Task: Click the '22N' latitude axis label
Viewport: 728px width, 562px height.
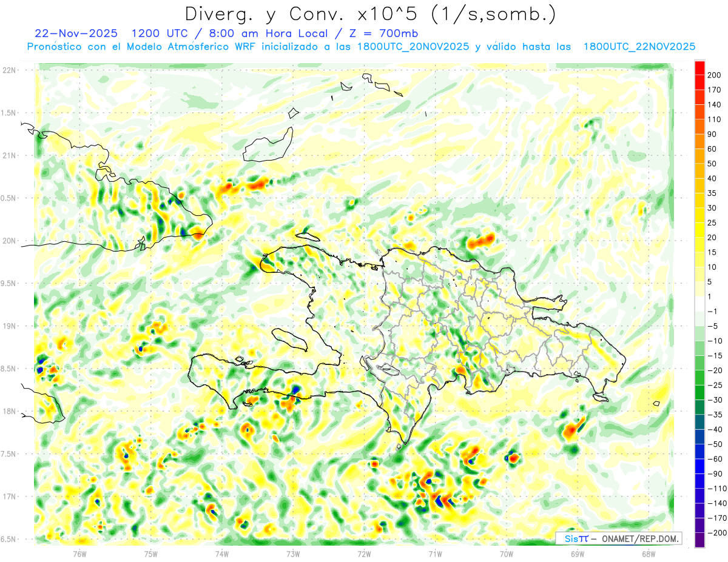Action: (x=8, y=70)
